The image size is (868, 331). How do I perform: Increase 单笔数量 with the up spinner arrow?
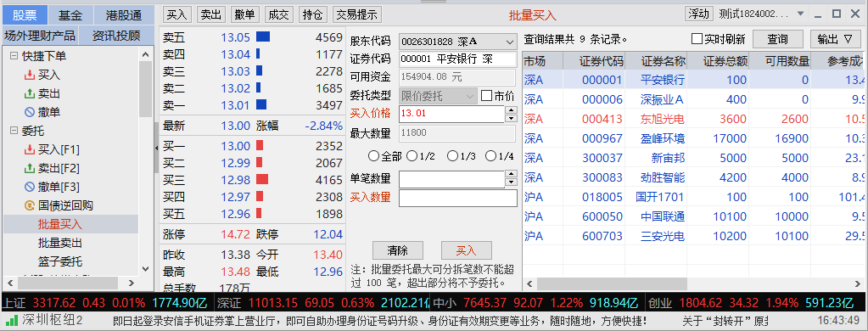512,174
